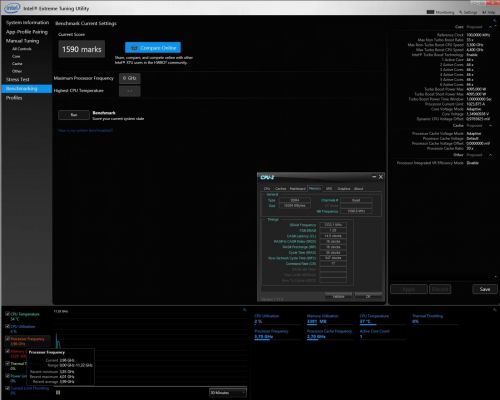Screen dimensions: 500x400
Task: Click the Validate button in CPU-Z
Action: click(338, 296)
